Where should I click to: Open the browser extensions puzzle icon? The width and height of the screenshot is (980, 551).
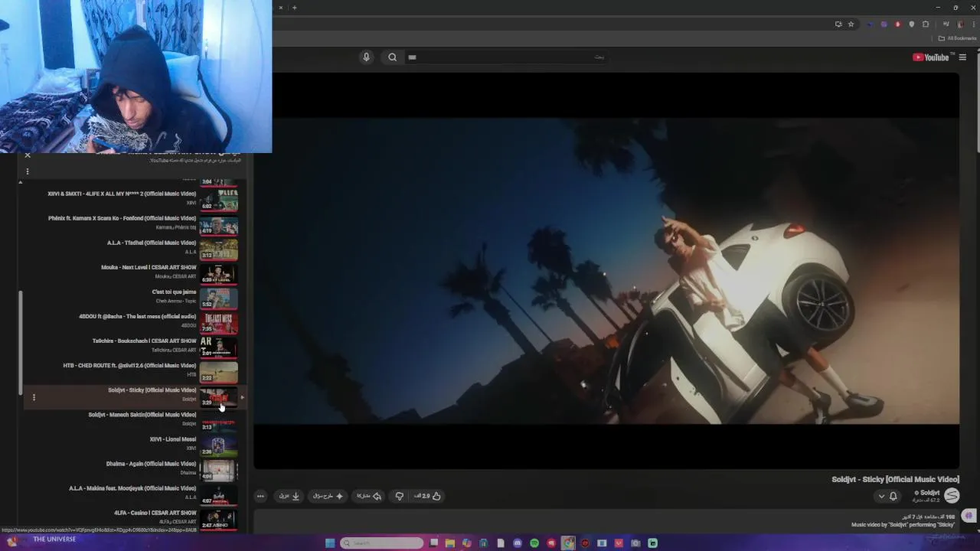click(x=925, y=24)
